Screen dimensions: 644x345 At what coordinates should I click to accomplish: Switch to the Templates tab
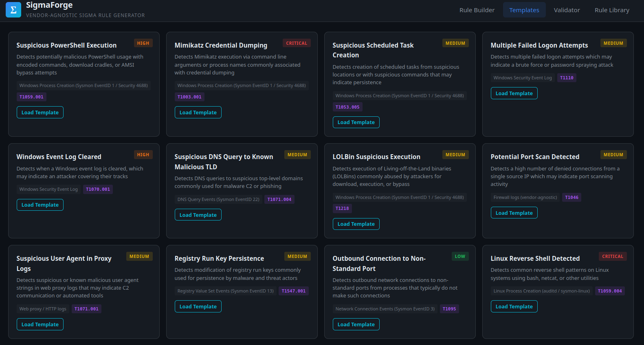(x=524, y=10)
